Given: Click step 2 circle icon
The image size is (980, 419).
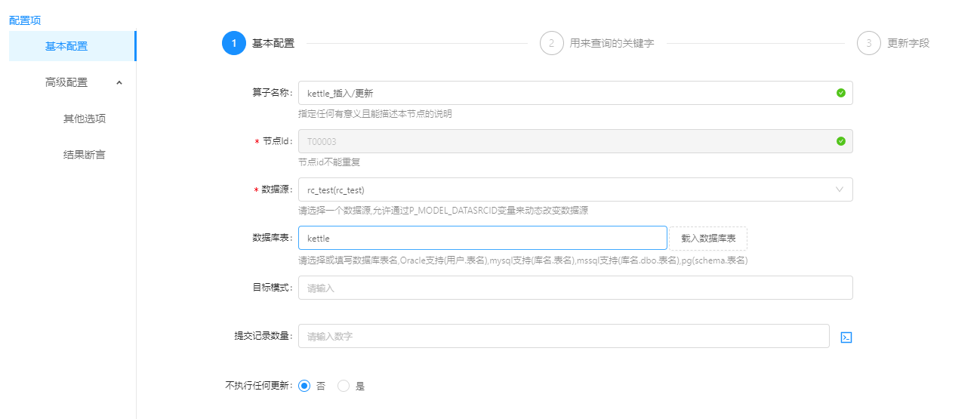Looking at the screenshot, I should tap(552, 43).
